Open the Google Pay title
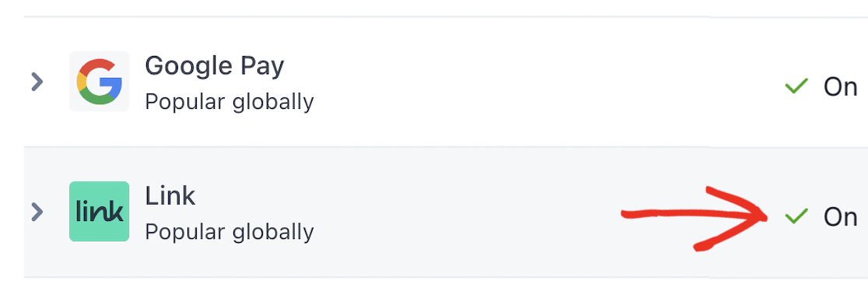 tap(214, 67)
